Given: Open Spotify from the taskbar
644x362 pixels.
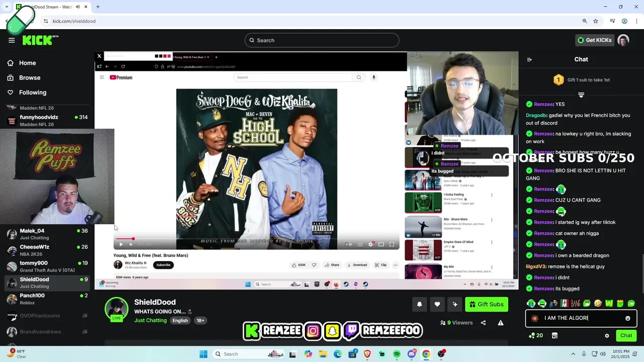Looking at the screenshot, I should click(x=397, y=354).
